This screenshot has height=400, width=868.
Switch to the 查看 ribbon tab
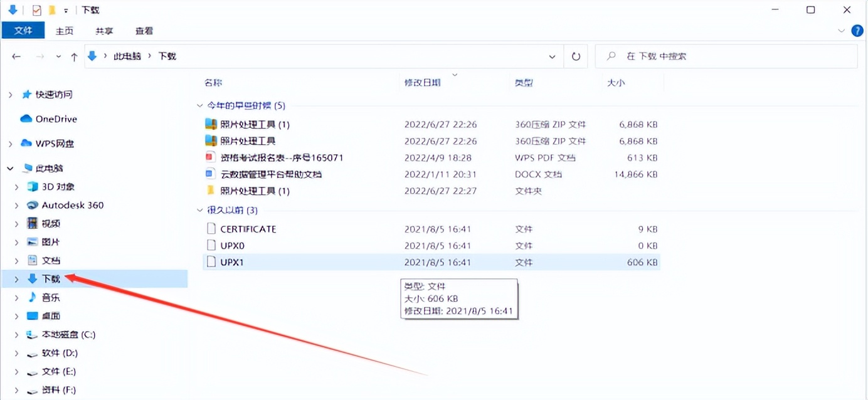(x=142, y=30)
